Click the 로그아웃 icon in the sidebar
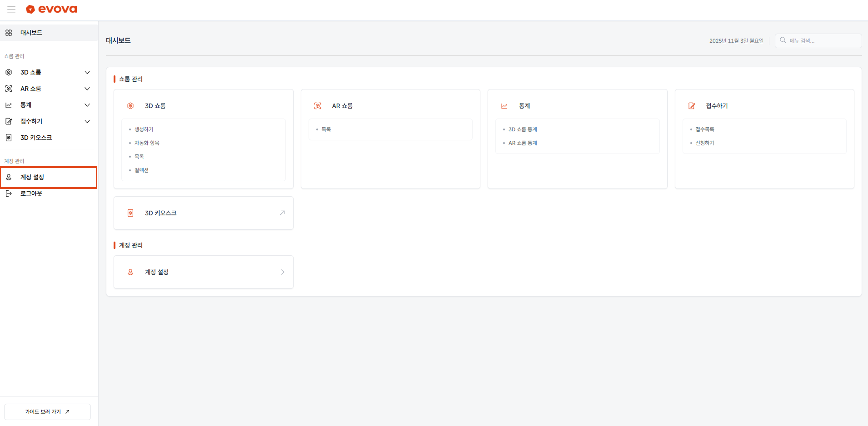This screenshot has width=868, height=426. (x=8, y=193)
